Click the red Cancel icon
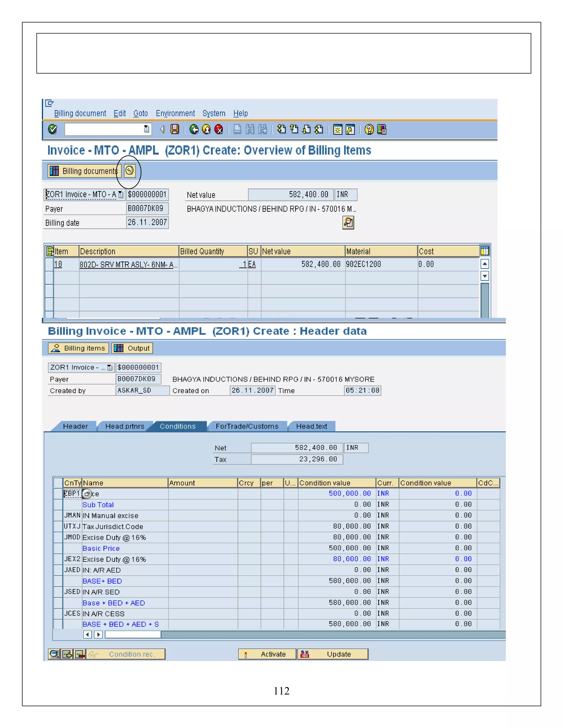The width and height of the screenshot is (563, 728). pyautogui.click(x=219, y=129)
